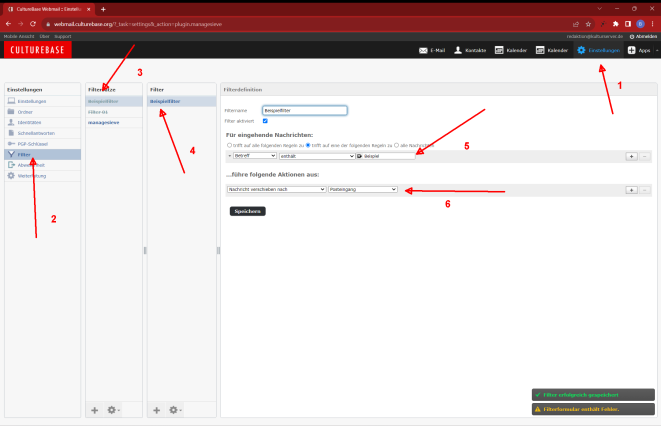Open the 'Posteingang' target folder dropdown

coord(364,189)
